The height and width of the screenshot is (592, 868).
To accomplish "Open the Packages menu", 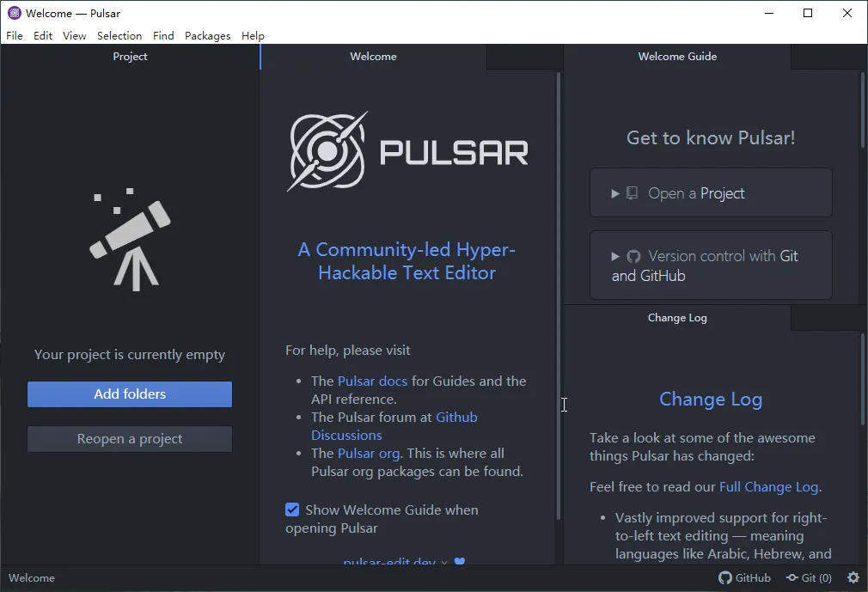I will [208, 35].
